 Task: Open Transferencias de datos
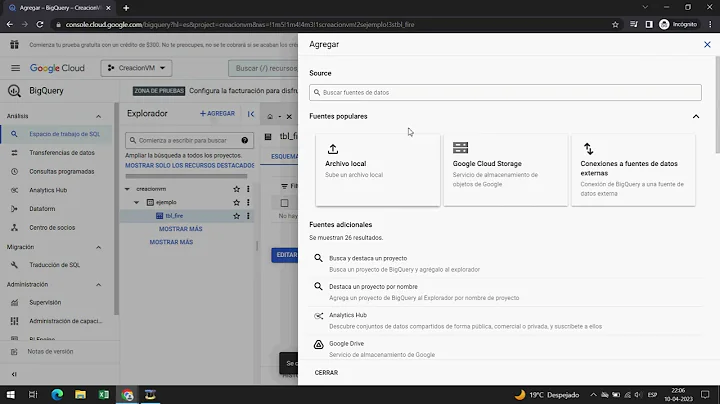[x=56, y=153]
